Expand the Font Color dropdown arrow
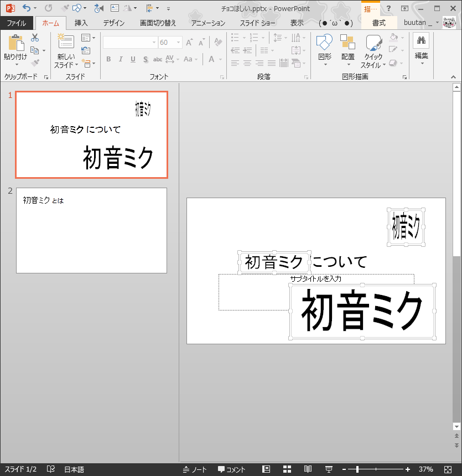The height and width of the screenshot is (476, 462). 220,60
